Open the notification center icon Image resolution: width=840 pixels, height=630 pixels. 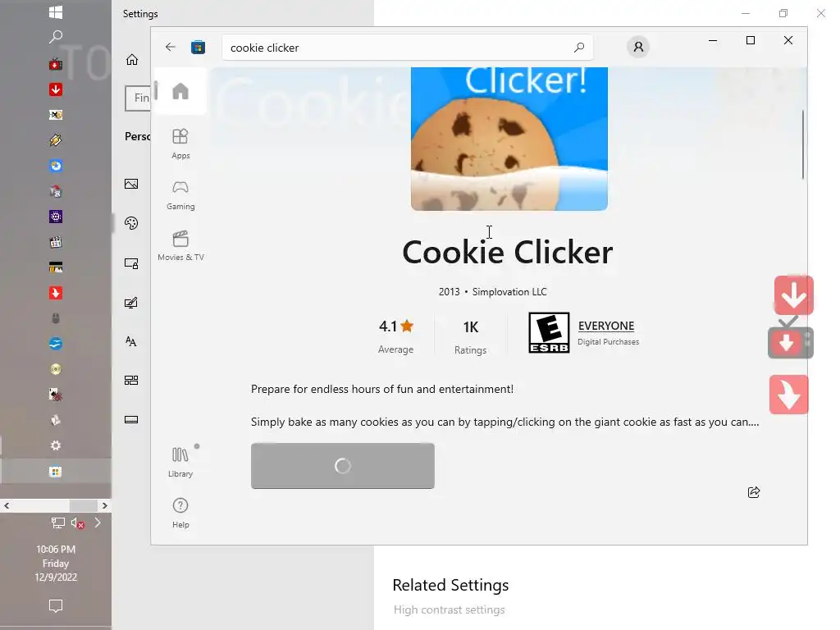pyautogui.click(x=56, y=606)
